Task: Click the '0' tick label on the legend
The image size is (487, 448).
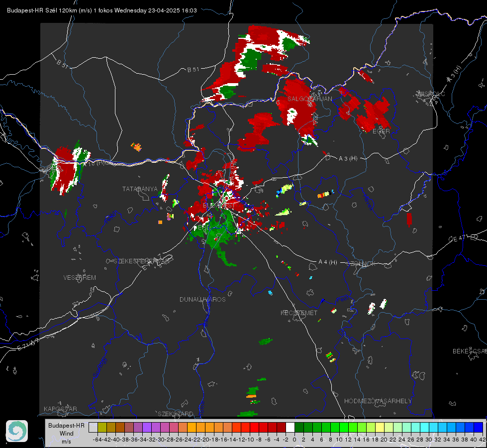Action: (294, 440)
